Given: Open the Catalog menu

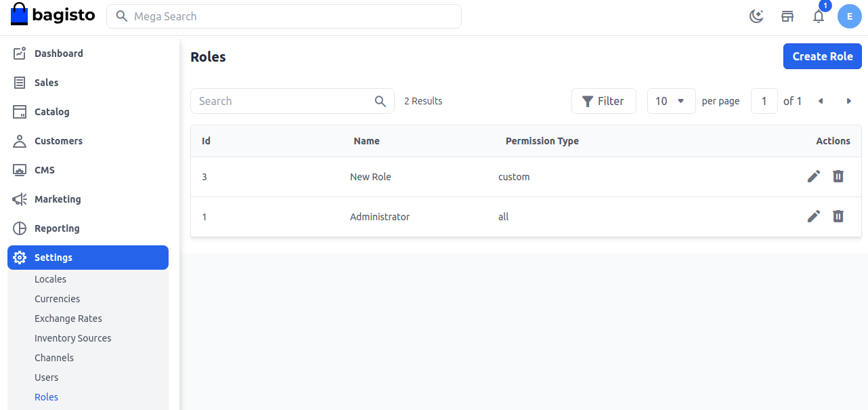Looking at the screenshot, I should click(52, 112).
